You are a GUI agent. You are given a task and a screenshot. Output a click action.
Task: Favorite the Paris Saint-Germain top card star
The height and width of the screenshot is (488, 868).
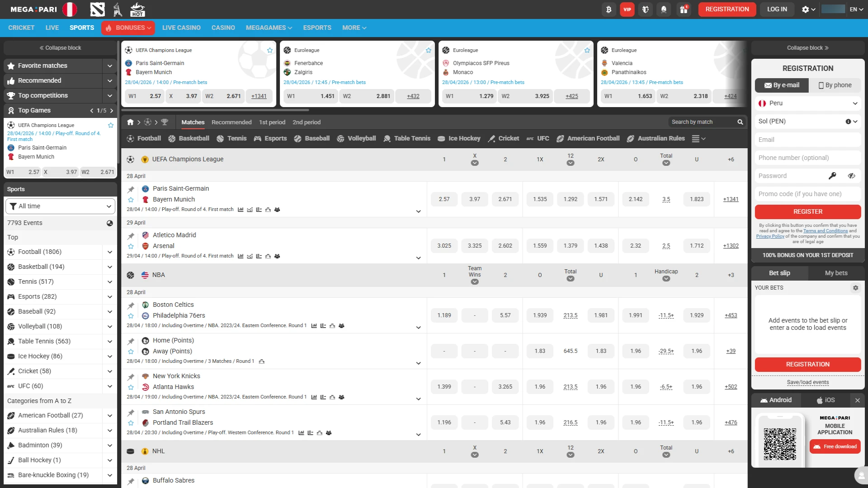pos(270,50)
